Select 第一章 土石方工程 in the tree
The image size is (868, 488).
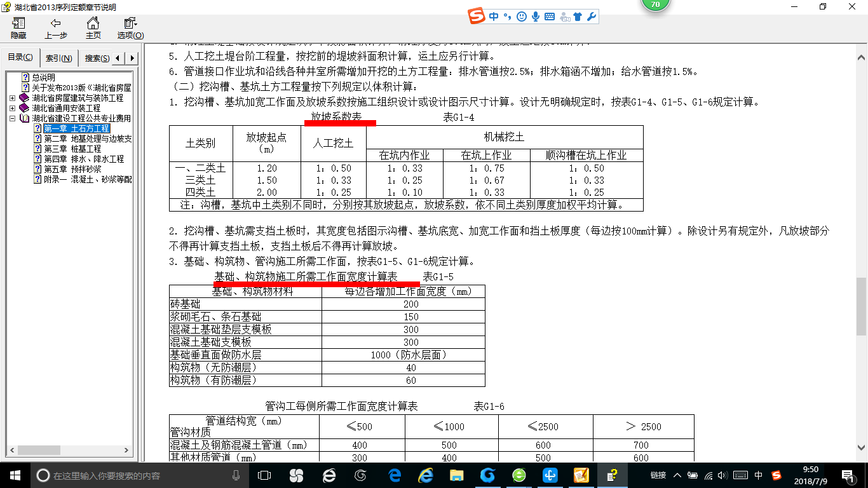pyautogui.click(x=76, y=128)
